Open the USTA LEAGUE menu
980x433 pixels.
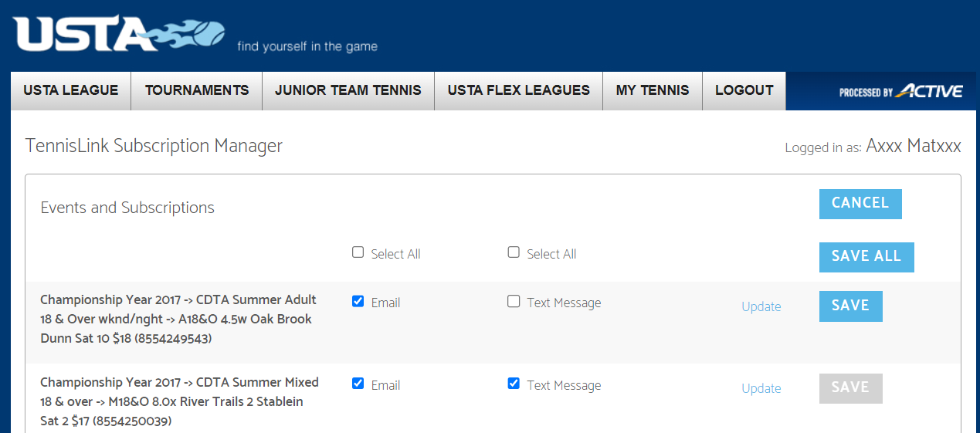71,91
